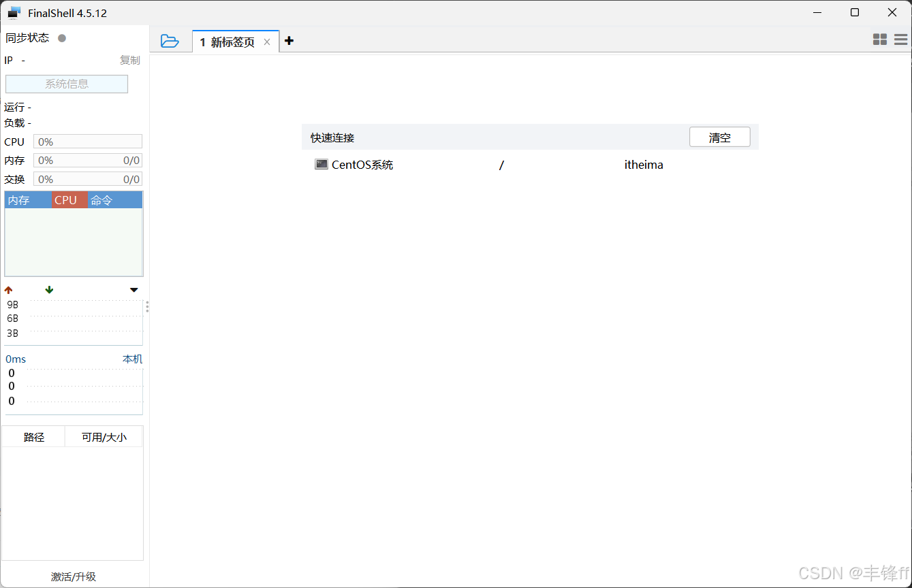The image size is (912, 588).
Task: Click the itheima username entry
Action: tap(644, 165)
